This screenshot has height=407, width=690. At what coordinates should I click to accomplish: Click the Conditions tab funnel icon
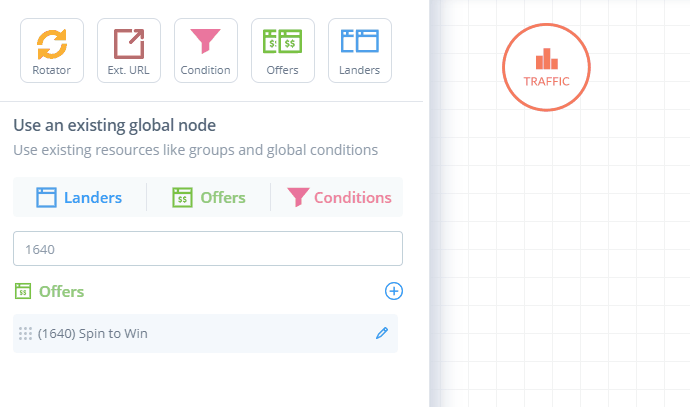298,197
